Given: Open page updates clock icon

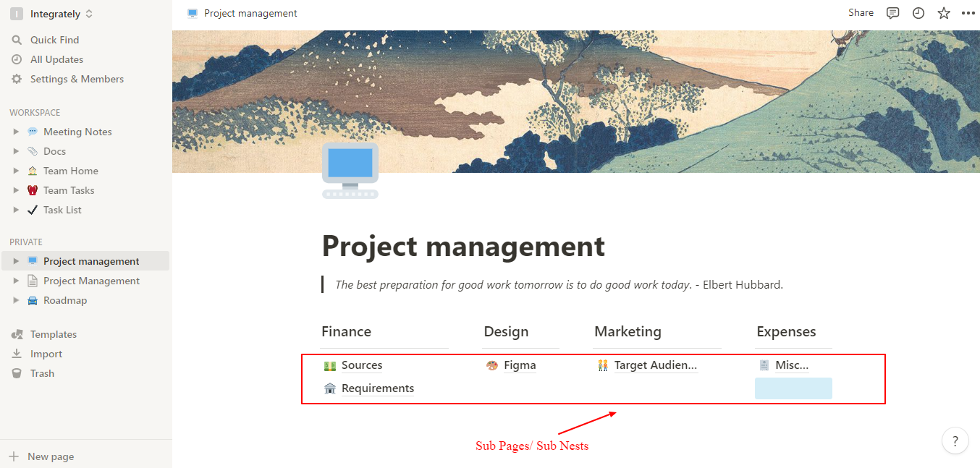Looking at the screenshot, I should [918, 13].
